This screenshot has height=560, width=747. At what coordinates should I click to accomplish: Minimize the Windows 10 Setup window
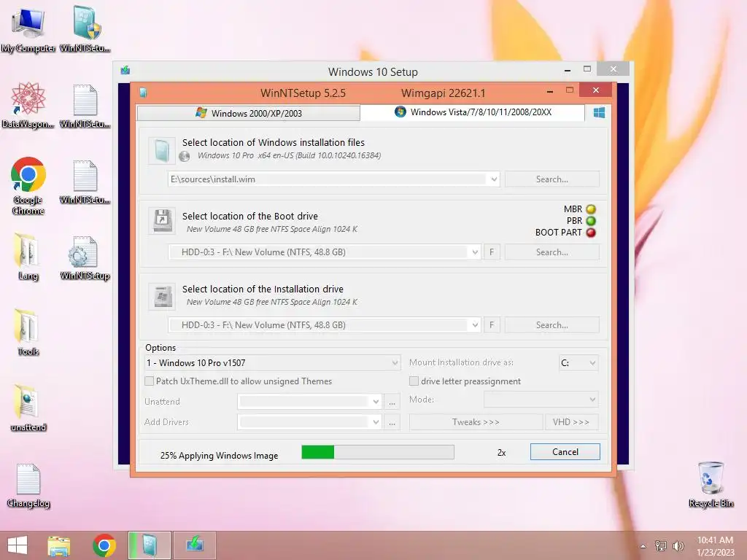pos(567,70)
